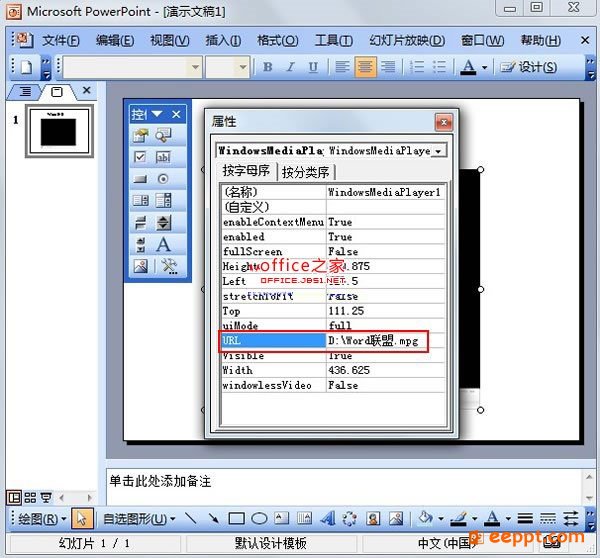Image resolution: width=600 pixels, height=558 pixels.
Task: Open the WindowsMediaPlayer object dropdown
Action: 438,151
